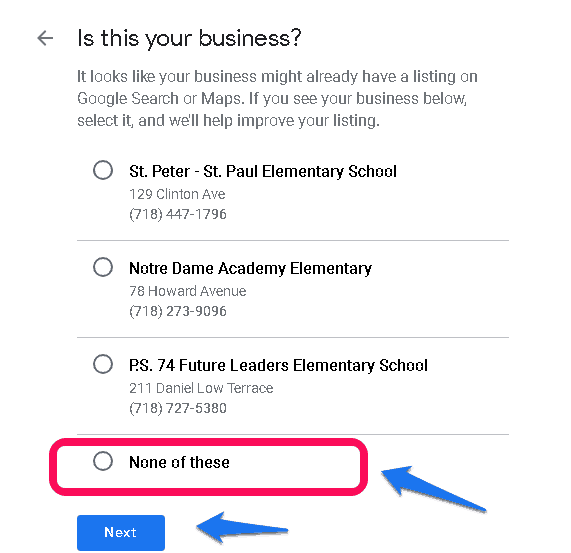Choose the P.S. 74 Future Leaders radio button
Viewport: 571px width, 553px height.
103,364
